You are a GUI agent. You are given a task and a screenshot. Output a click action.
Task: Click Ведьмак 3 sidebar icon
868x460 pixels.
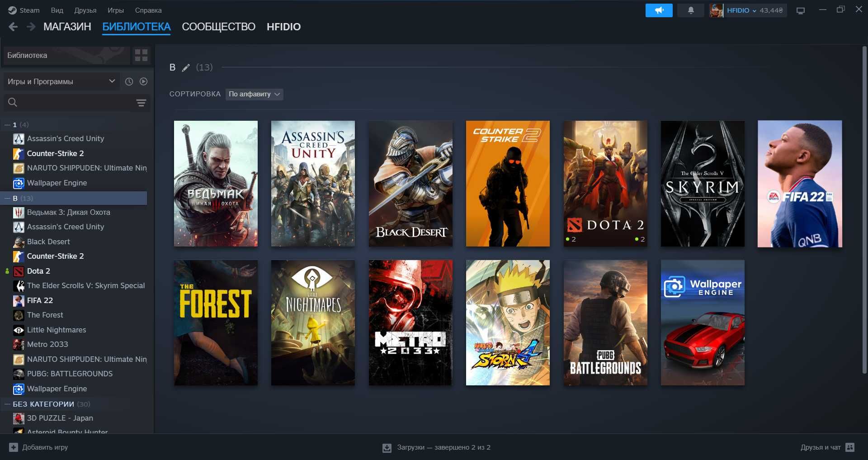click(19, 213)
